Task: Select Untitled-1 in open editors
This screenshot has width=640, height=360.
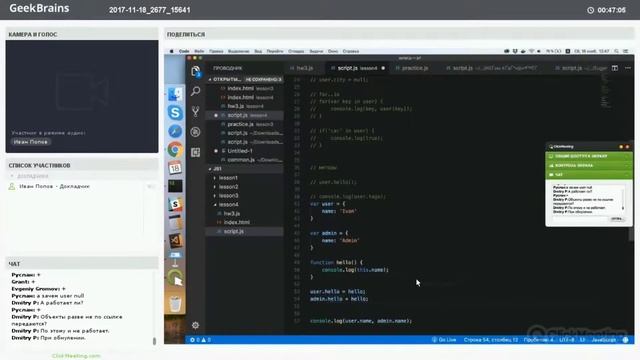Action: point(240,151)
